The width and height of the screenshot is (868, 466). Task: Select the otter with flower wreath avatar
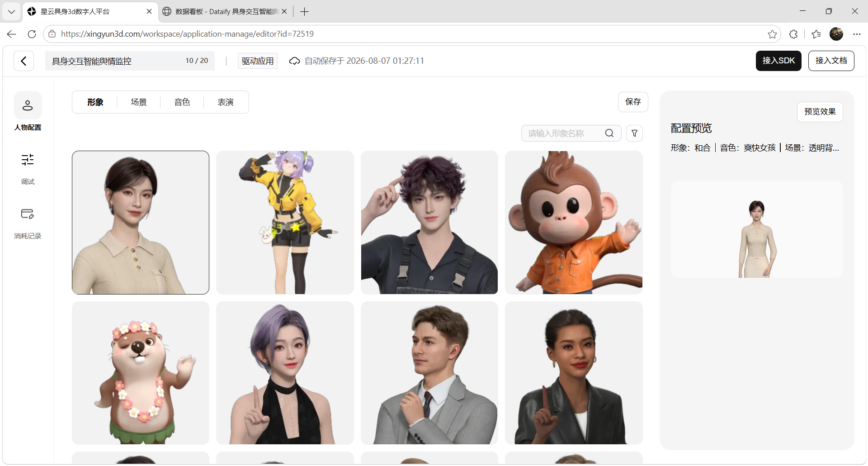pyautogui.click(x=141, y=373)
